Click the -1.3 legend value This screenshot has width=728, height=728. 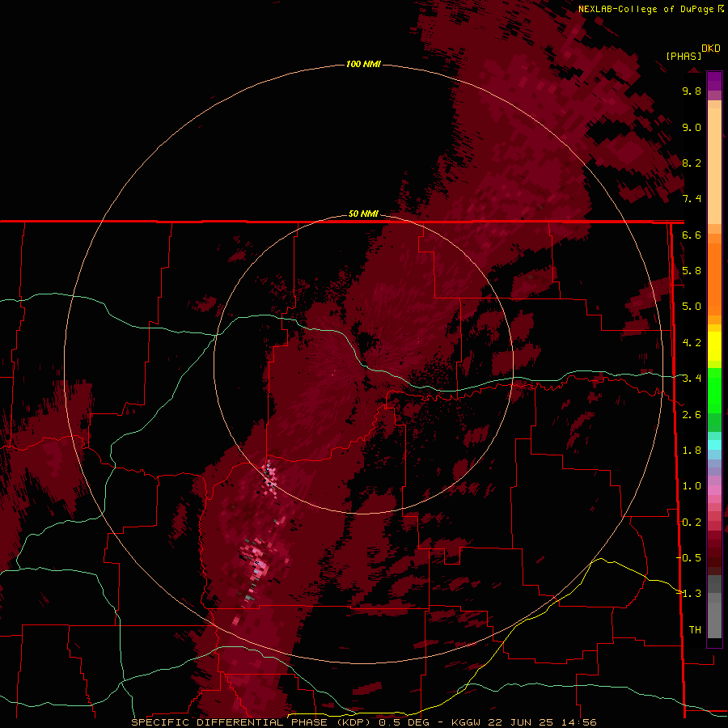pyautogui.click(x=688, y=594)
